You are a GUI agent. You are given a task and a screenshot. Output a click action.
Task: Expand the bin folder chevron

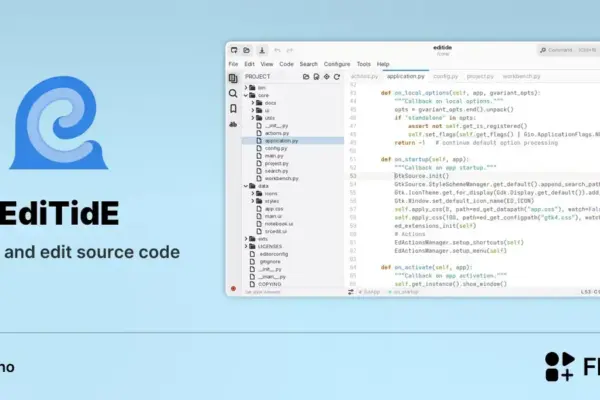pos(246,88)
